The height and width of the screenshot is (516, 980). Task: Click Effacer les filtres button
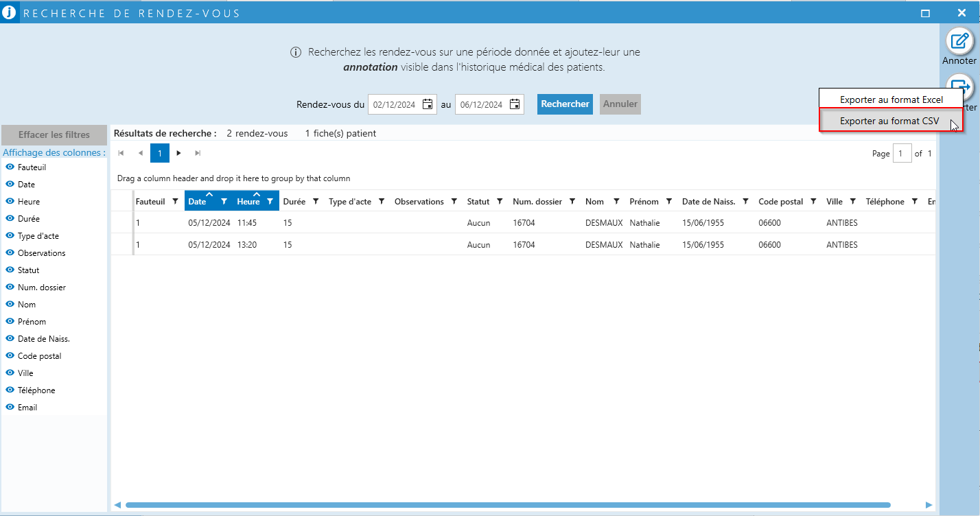point(54,135)
